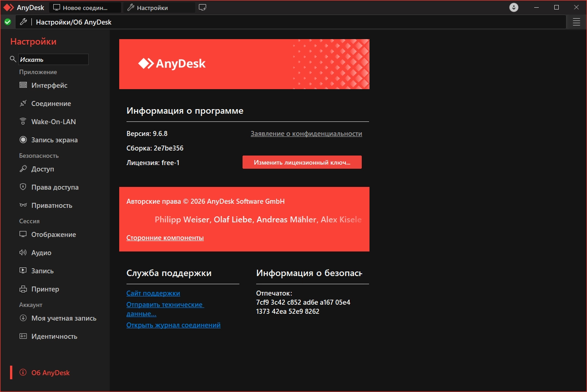Click the info icon beside Об AnyDesk
This screenshot has height=392, width=587.
23,373
